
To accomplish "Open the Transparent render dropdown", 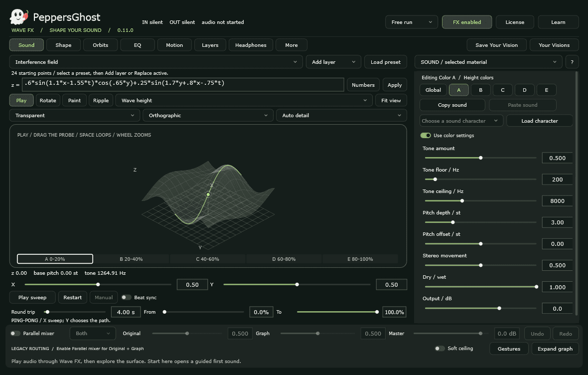I will click(x=75, y=115).
